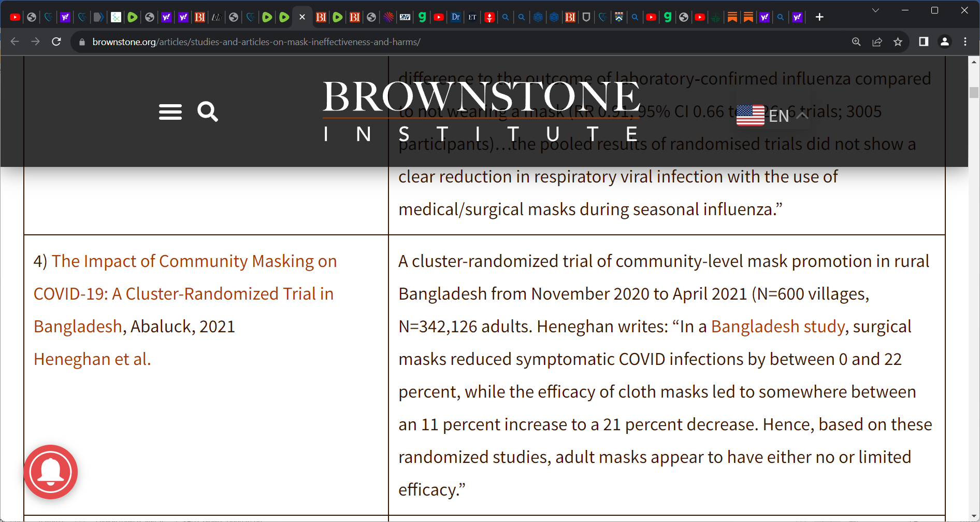Bookmark this tab with the star
The image size is (980, 522).
pos(898,42)
